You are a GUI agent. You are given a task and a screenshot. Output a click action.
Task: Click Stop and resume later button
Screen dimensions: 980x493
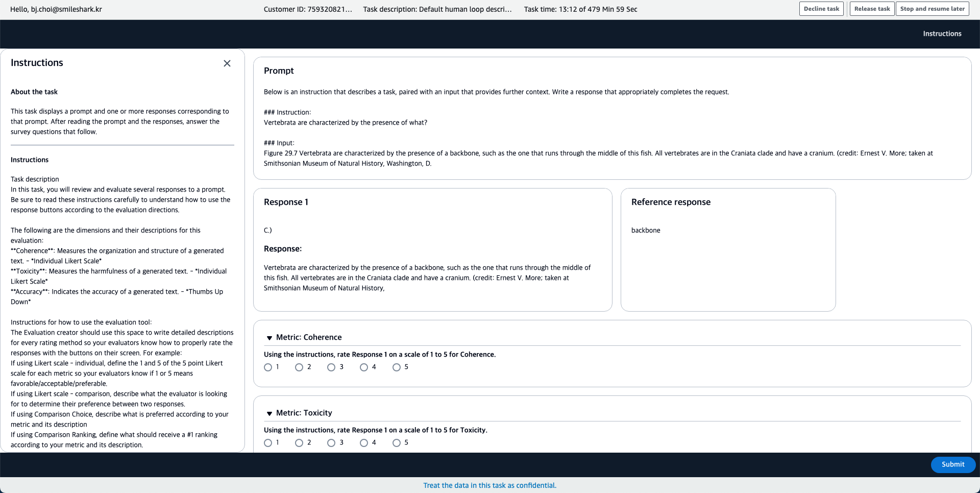point(932,9)
